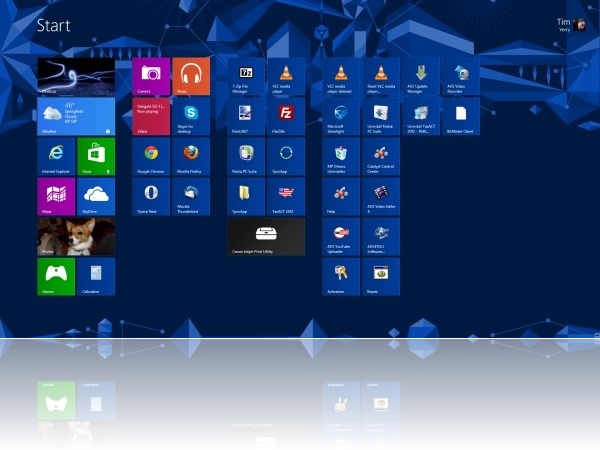The width and height of the screenshot is (600, 450).
Task: Launch the plain VLC media player tile
Action: (x=286, y=77)
